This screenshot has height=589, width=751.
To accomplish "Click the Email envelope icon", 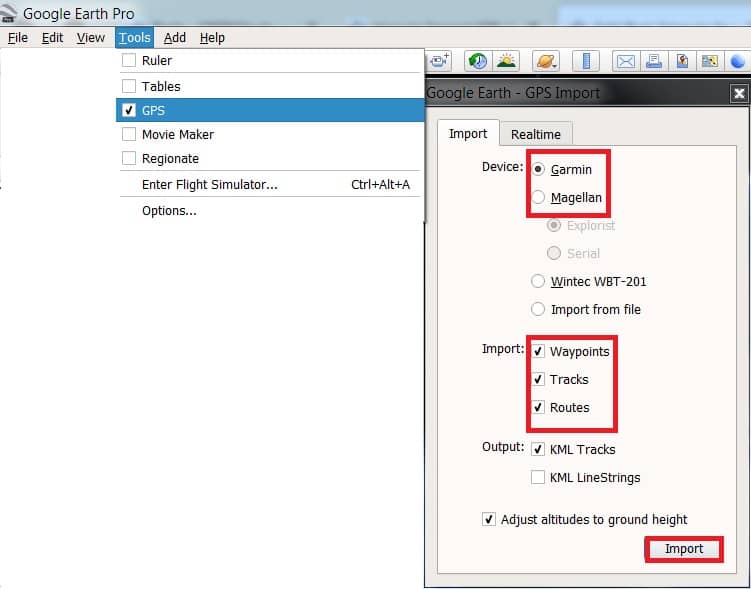I will click(626, 61).
